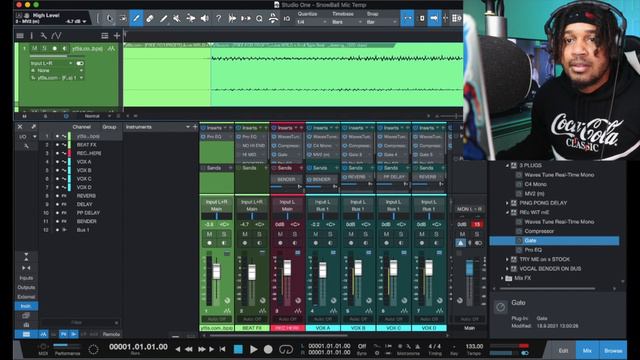Image resolution: width=640 pixels, height=360 pixels.
Task: Click the add track plus icon
Action: pos(117,36)
